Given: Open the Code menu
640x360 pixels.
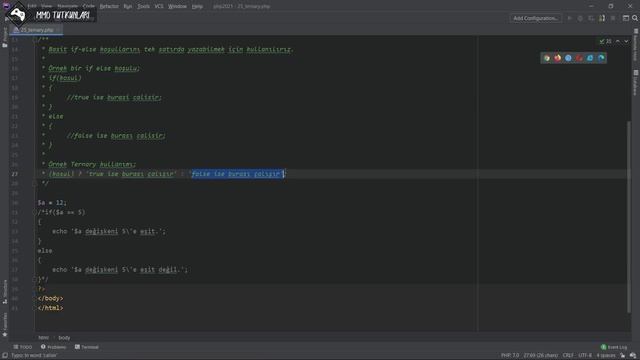Looking at the screenshot, I should point(89,6).
